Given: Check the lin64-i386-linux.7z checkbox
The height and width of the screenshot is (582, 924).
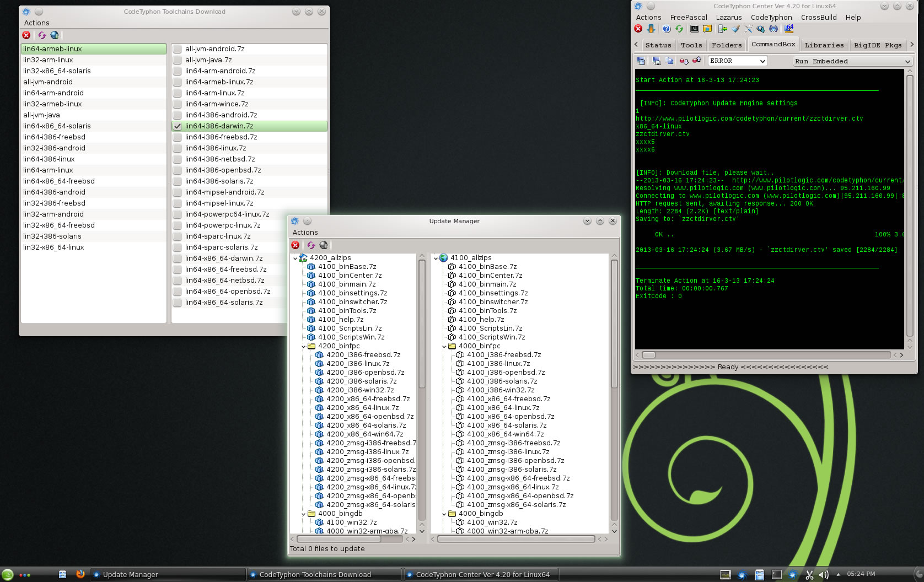Looking at the screenshot, I should click(178, 148).
